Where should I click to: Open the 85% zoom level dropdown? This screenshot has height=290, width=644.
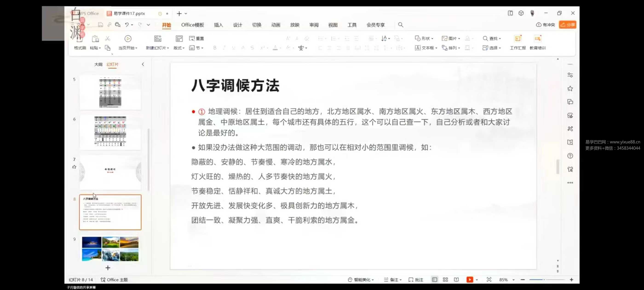[513, 280]
